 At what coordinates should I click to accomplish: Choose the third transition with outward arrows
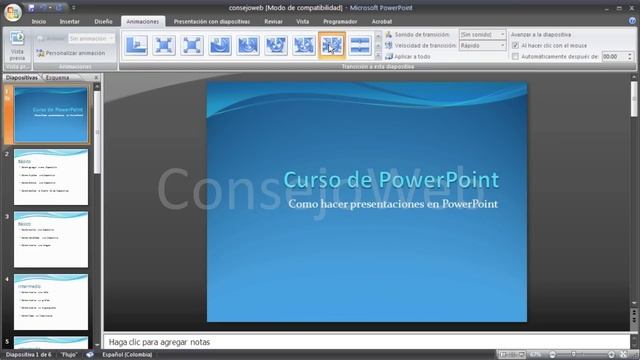(192, 45)
